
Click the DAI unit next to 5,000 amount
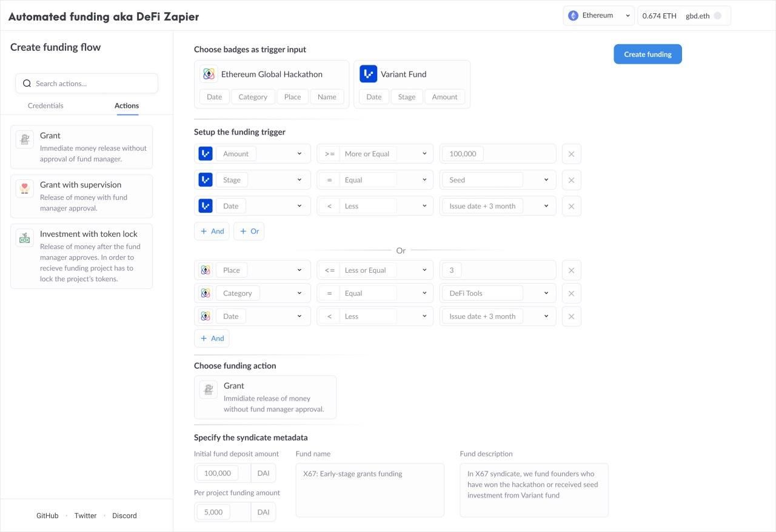pos(263,512)
